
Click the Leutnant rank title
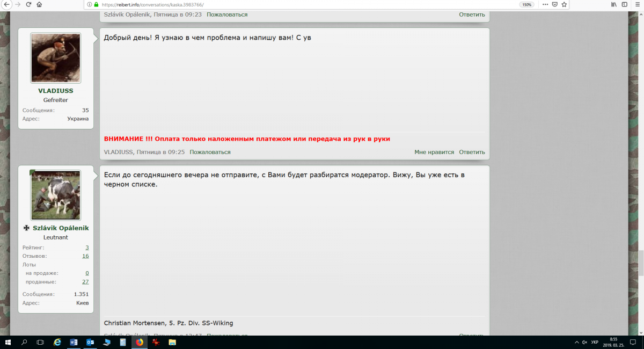pyautogui.click(x=56, y=237)
